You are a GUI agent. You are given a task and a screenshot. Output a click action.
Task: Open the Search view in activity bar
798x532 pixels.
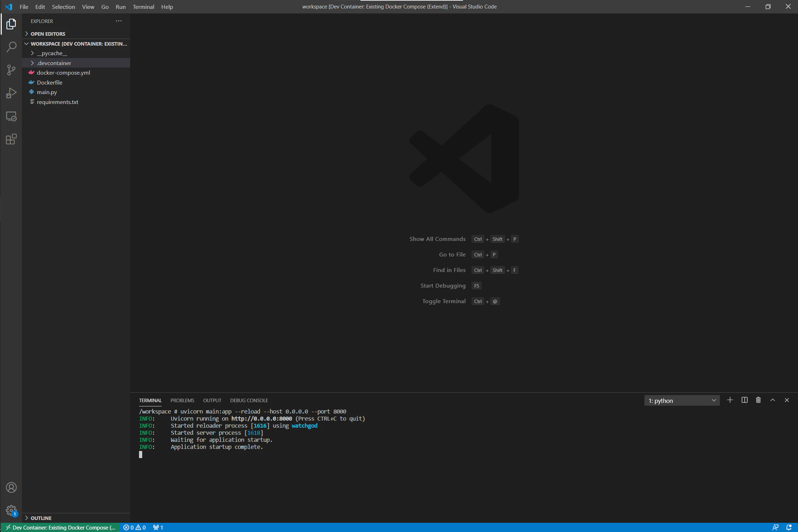pyautogui.click(x=11, y=47)
